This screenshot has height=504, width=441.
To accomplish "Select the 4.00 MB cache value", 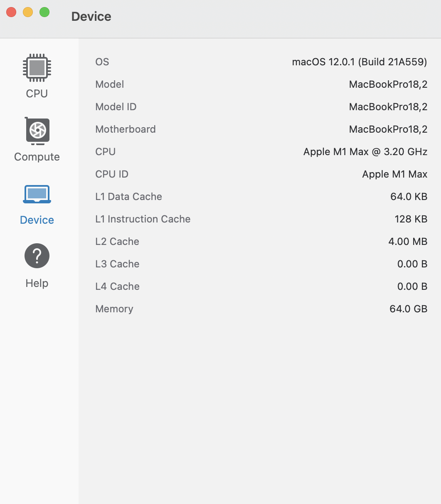I will (408, 242).
